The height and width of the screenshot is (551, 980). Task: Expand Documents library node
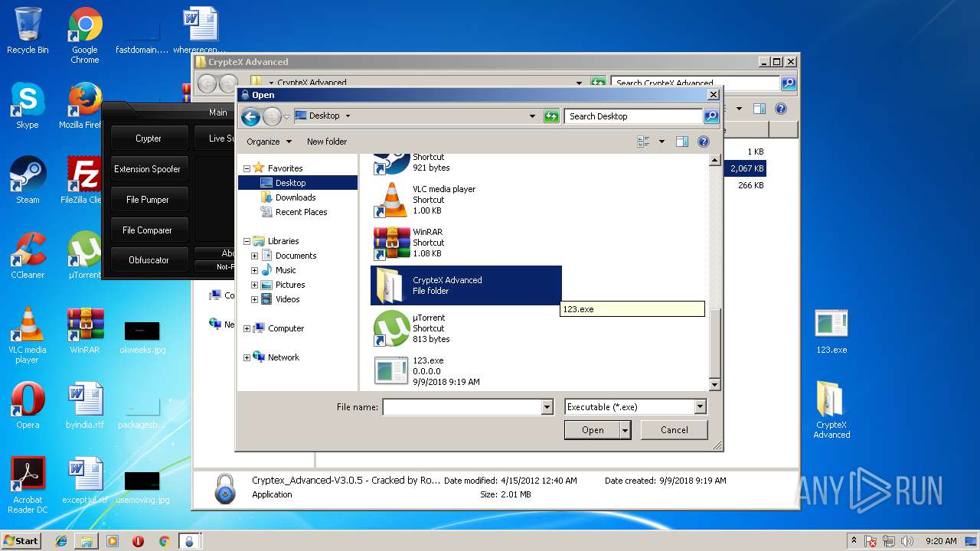coord(254,256)
